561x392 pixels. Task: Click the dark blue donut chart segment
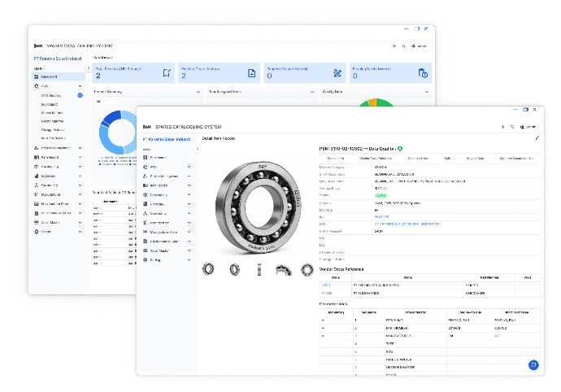coord(111,117)
